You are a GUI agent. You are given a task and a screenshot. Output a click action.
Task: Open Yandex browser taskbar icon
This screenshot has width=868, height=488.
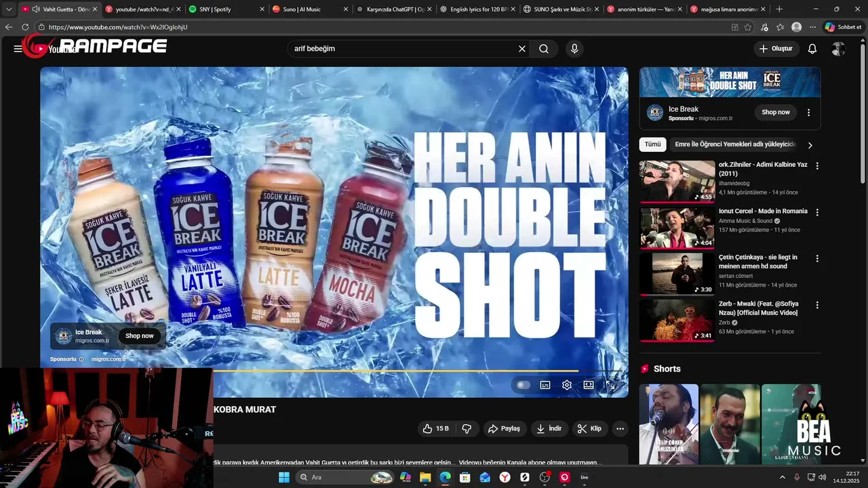[x=505, y=477]
